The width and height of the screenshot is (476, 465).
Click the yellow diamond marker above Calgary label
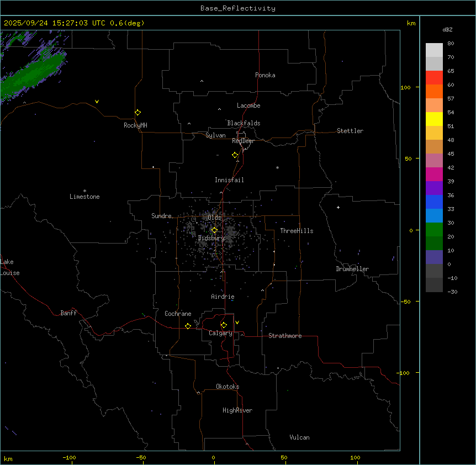click(224, 325)
